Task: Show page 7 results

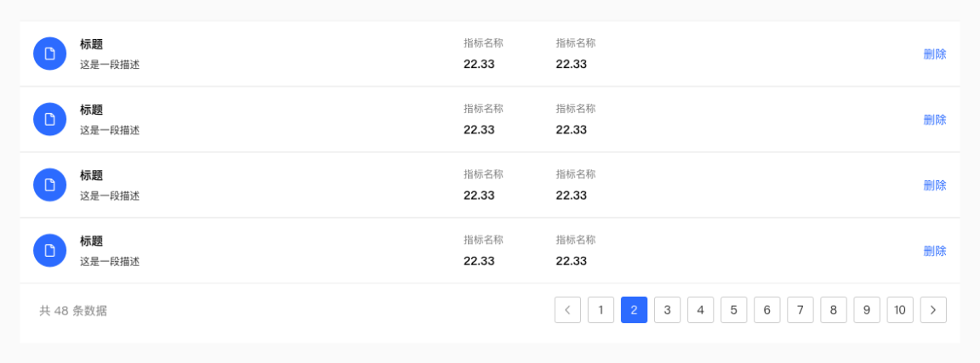Action: pyautogui.click(x=800, y=310)
